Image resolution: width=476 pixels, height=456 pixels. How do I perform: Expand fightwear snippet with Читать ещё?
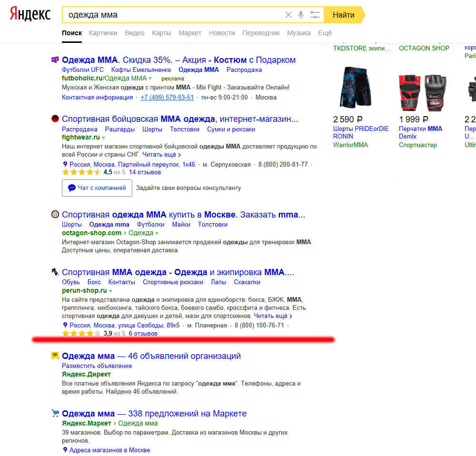point(161,155)
